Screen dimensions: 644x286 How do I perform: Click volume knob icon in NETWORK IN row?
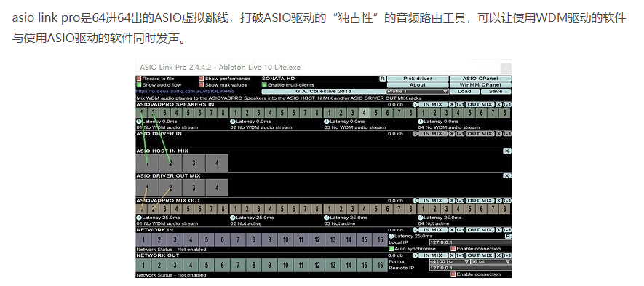click(x=415, y=230)
